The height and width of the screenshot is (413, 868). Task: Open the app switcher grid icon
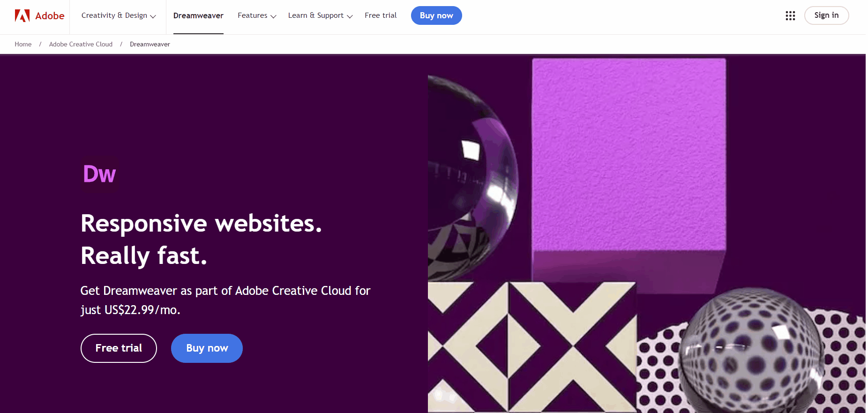790,16
